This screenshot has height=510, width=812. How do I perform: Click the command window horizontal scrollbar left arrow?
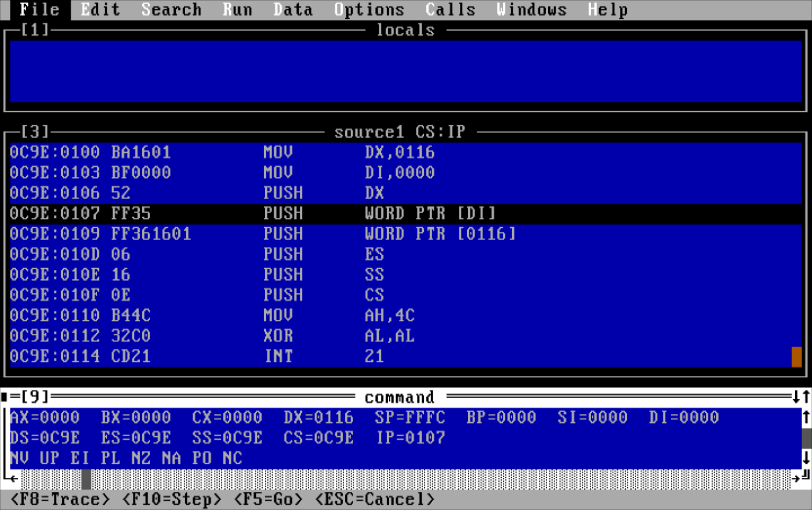(x=15, y=479)
